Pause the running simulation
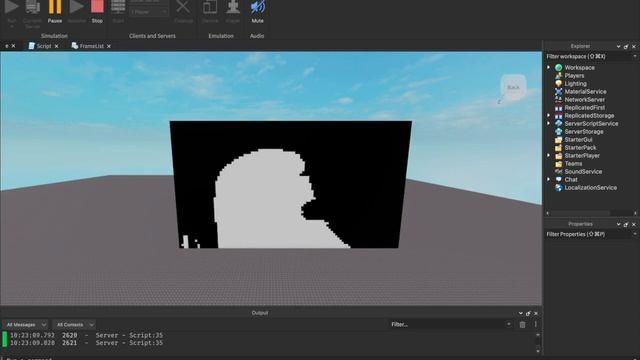Viewport: 640px width, 360px height. (55, 11)
